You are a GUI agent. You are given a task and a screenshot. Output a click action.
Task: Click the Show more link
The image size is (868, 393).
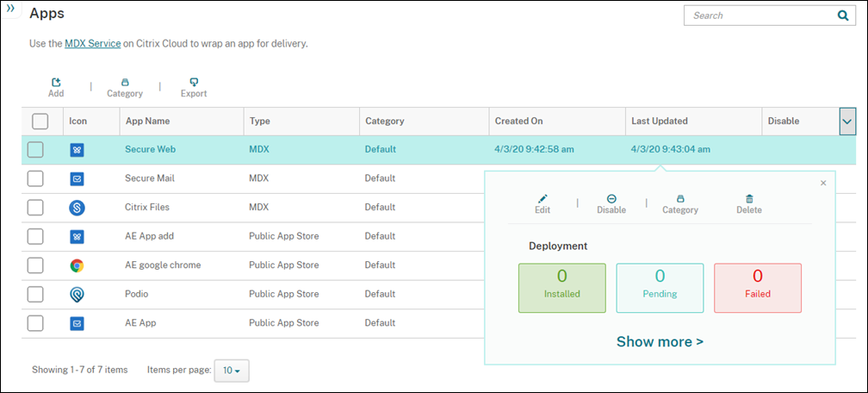pyautogui.click(x=660, y=342)
